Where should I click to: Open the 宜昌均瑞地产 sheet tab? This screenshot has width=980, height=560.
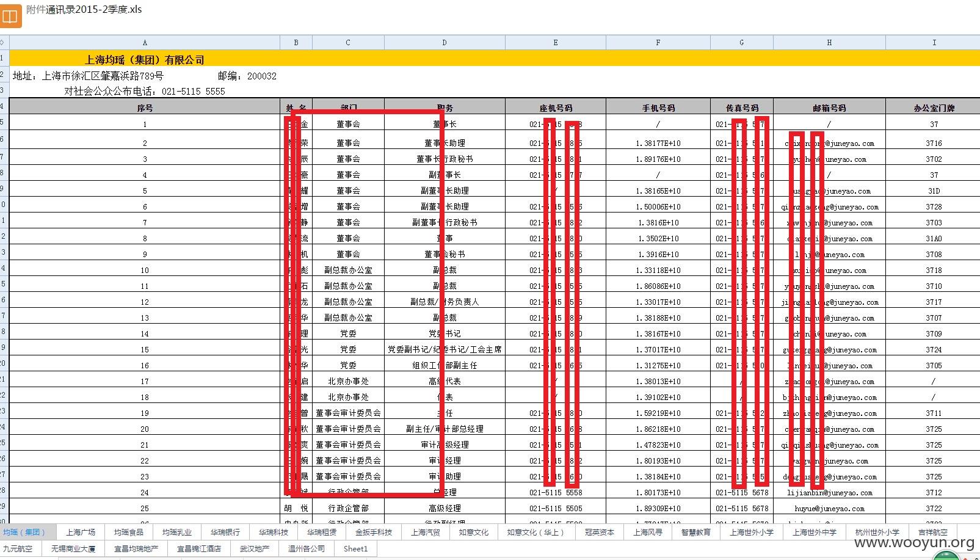coord(136,548)
